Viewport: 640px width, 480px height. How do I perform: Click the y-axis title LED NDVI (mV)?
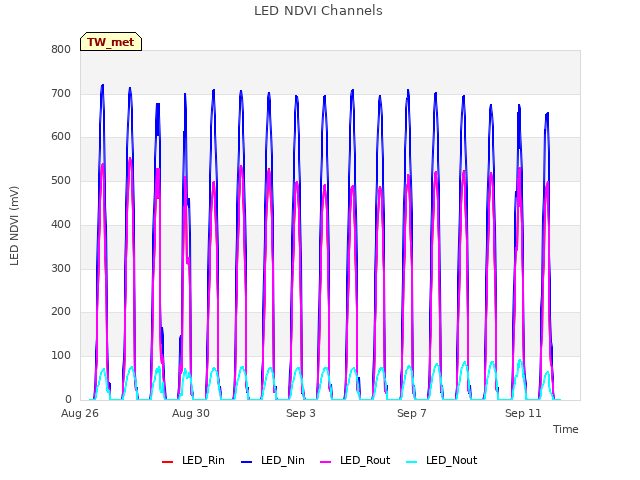[x=14, y=226]
